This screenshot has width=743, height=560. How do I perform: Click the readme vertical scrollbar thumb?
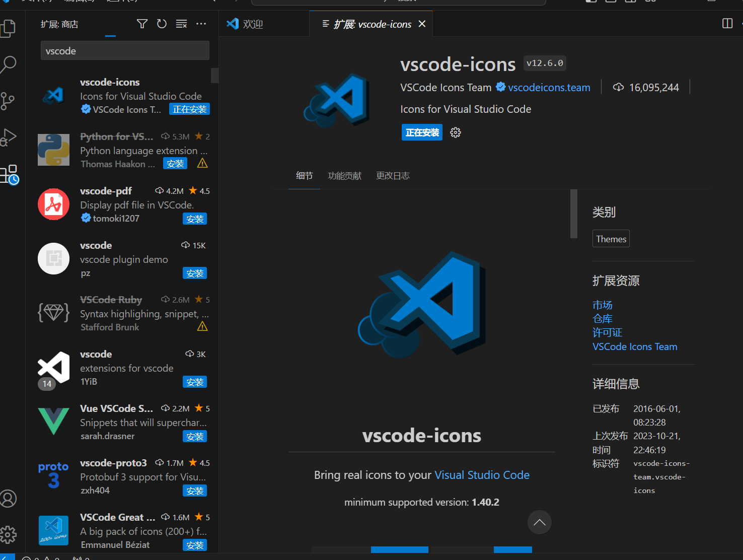coord(573,214)
